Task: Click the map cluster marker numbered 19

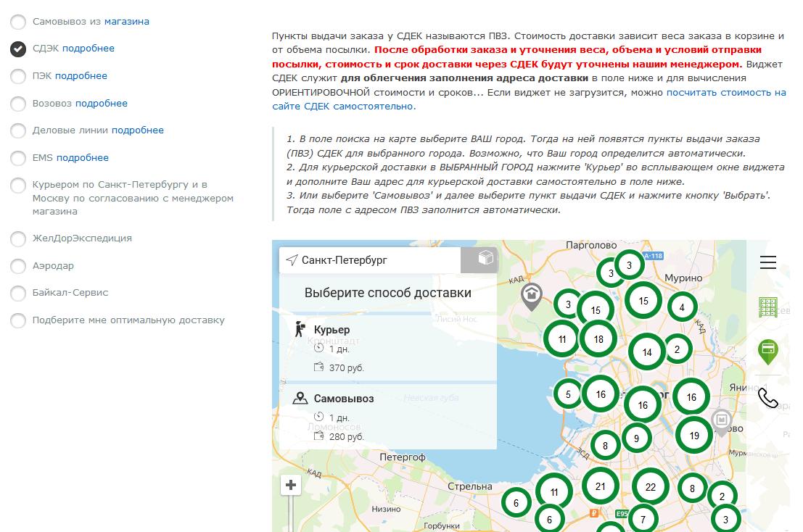Action: 694,436
